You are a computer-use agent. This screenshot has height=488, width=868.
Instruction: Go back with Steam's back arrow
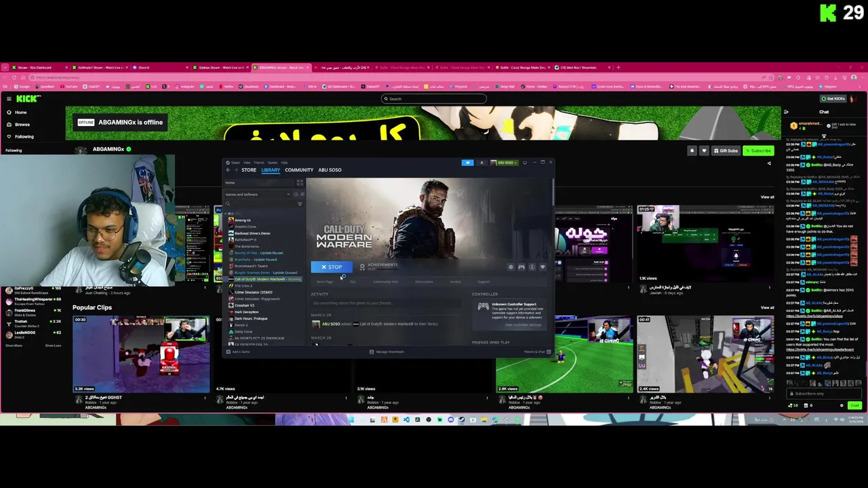click(x=229, y=170)
